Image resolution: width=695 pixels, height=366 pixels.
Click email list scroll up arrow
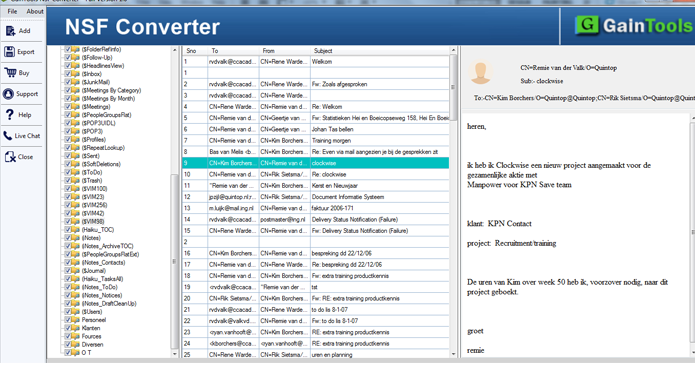[453, 50]
